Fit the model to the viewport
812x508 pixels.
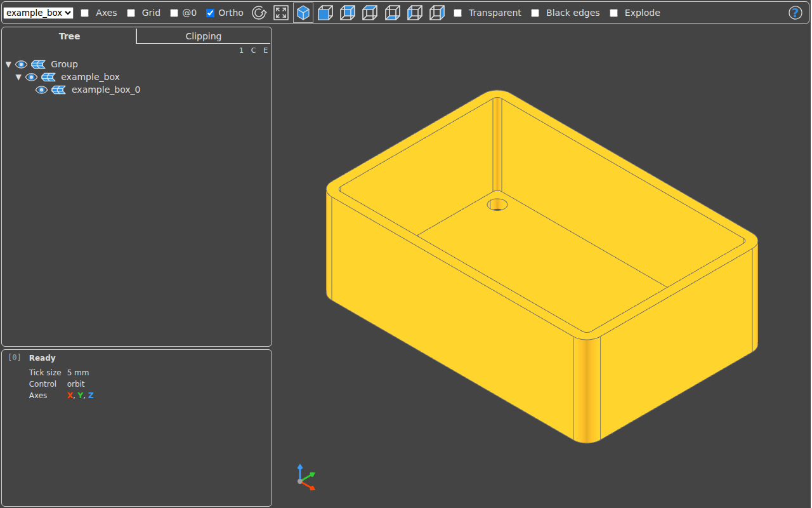click(281, 13)
